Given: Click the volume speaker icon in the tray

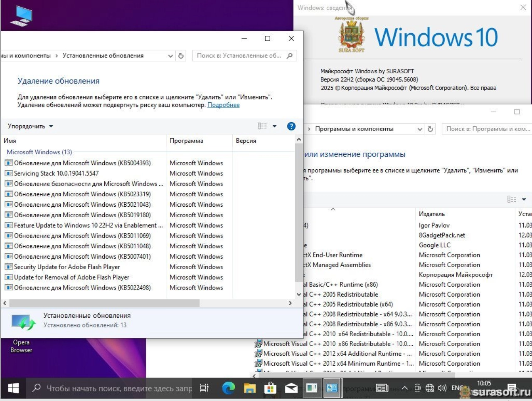Looking at the screenshot, I should [442, 388].
